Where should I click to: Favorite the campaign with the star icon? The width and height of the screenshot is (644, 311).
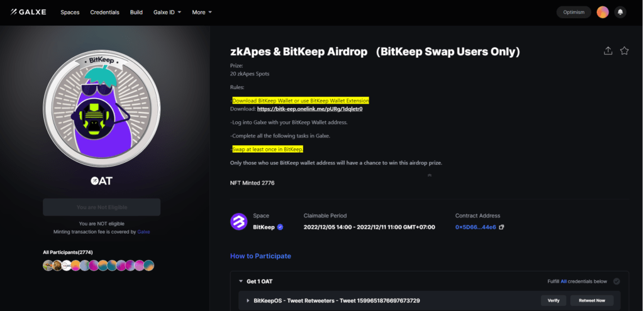pyautogui.click(x=625, y=51)
